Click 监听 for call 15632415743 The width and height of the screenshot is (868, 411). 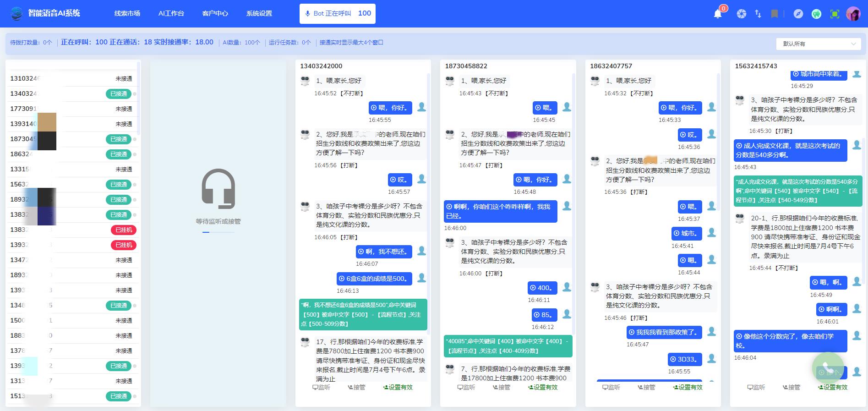pyautogui.click(x=756, y=387)
